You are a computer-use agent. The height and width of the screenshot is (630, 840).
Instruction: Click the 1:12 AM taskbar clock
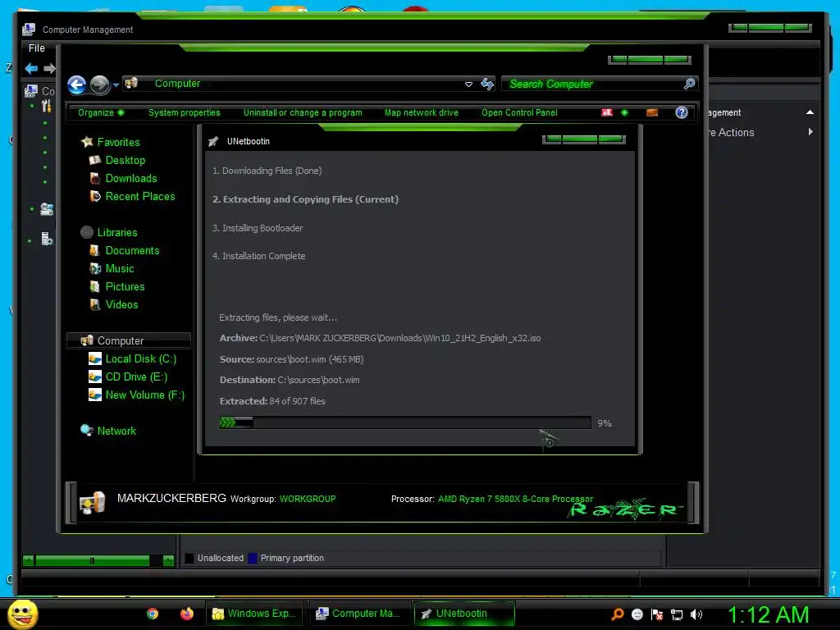pos(768,615)
